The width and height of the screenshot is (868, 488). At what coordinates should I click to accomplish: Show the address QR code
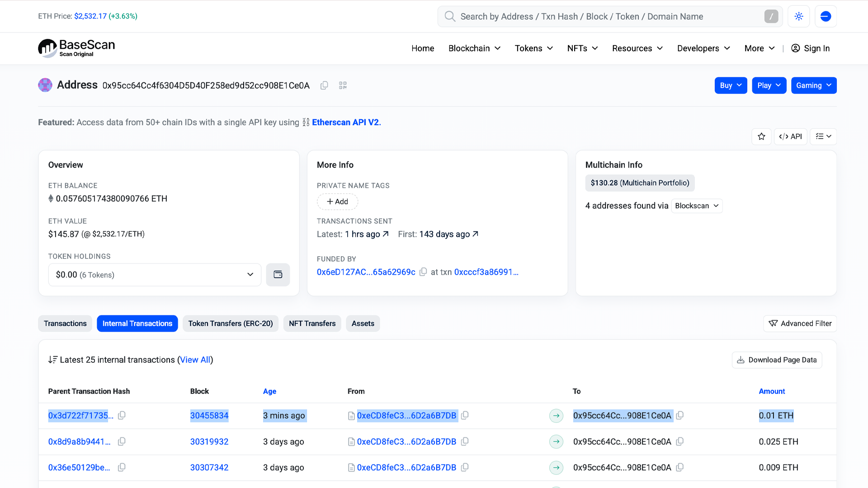coord(343,85)
